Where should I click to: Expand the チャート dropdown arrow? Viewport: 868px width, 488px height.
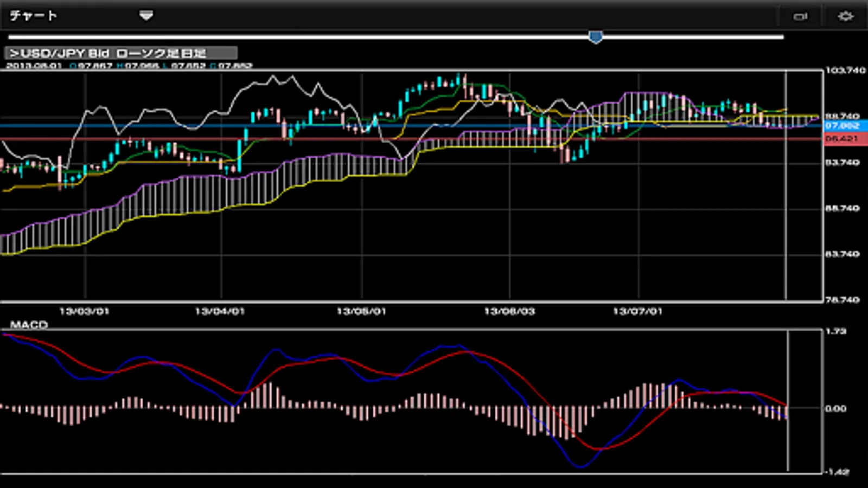[x=146, y=16]
